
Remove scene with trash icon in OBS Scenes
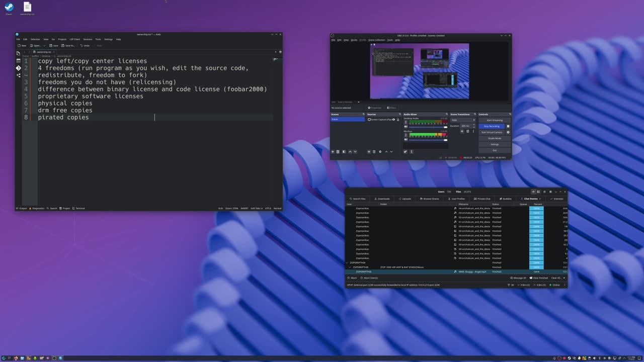click(338, 152)
